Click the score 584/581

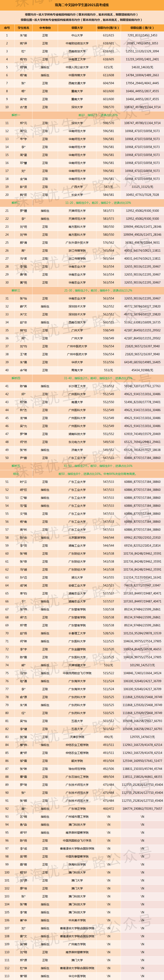pyautogui.click(x=109, y=195)
